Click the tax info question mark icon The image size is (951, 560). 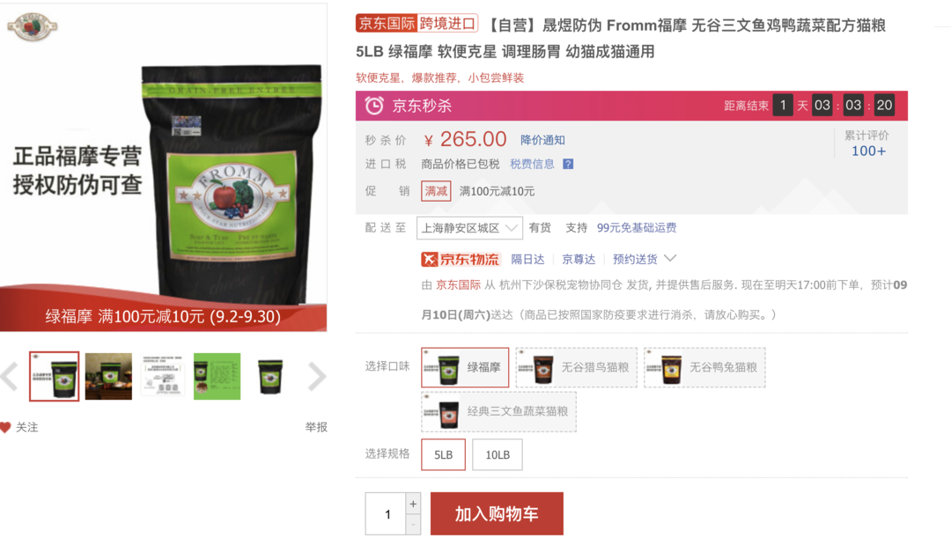[568, 164]
